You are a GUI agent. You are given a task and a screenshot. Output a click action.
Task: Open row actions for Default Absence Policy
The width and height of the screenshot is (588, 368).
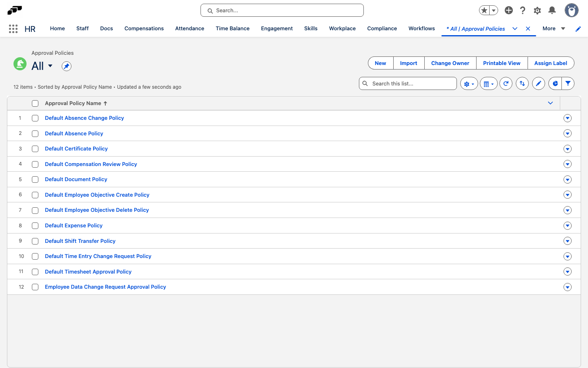point(568,133)
